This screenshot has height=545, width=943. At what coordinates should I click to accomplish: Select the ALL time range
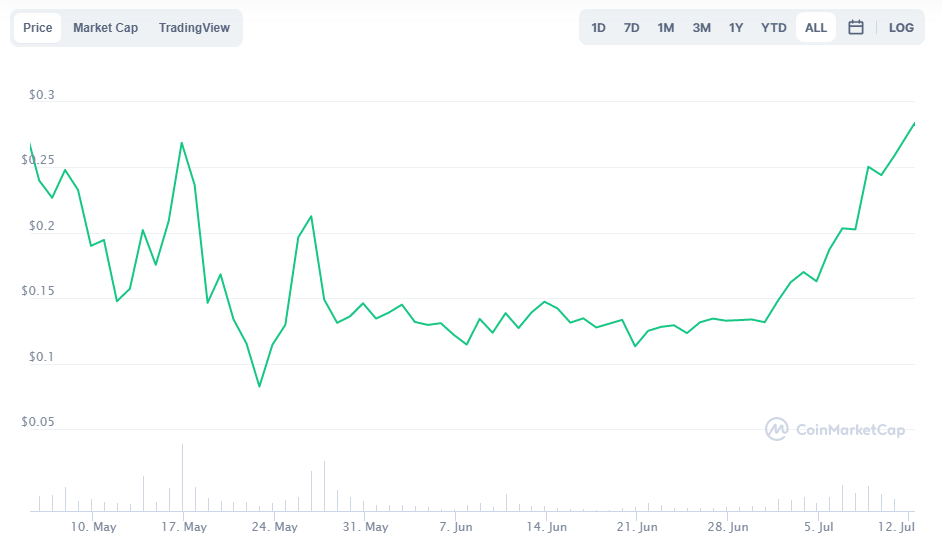click(816, 28)
